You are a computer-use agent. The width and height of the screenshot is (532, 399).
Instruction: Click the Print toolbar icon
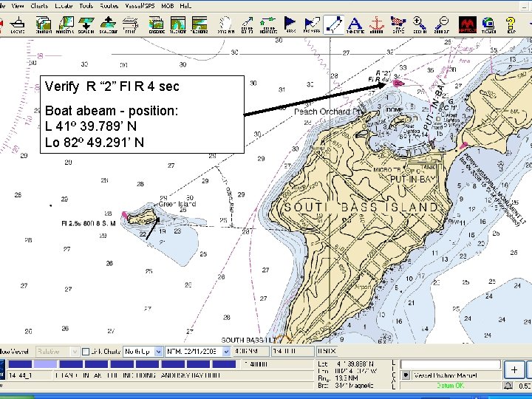pos(130,25)
